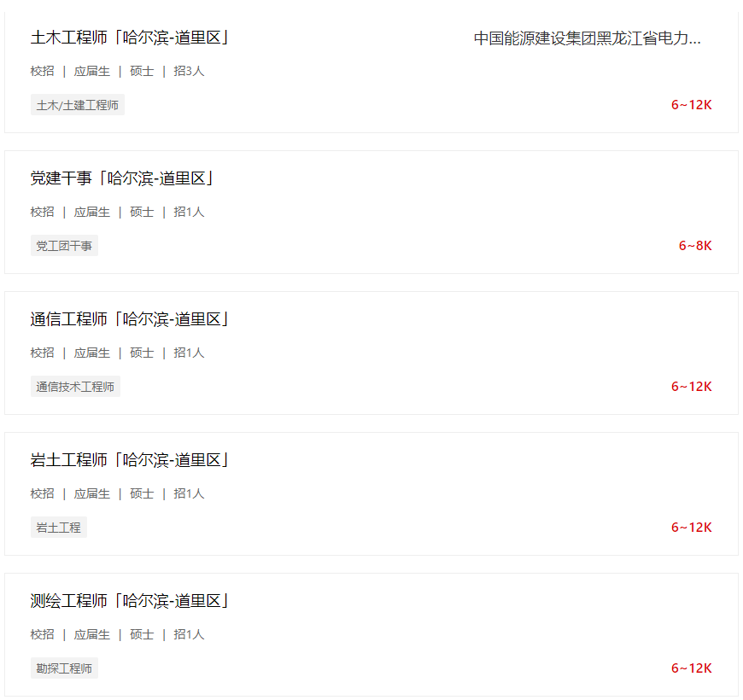Click the 6~12K salary on 通信工程师 card
This screenshot has height=700, width=743.
tap(691, 387)
